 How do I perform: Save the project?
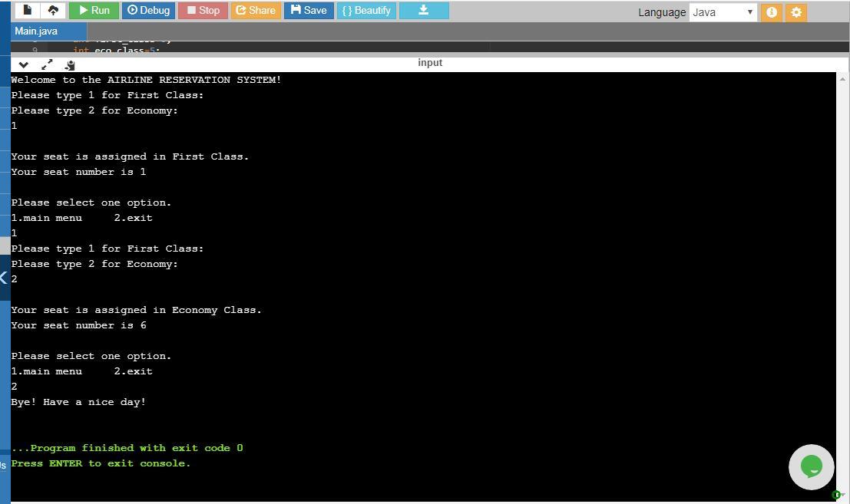(x=309, y=10)
